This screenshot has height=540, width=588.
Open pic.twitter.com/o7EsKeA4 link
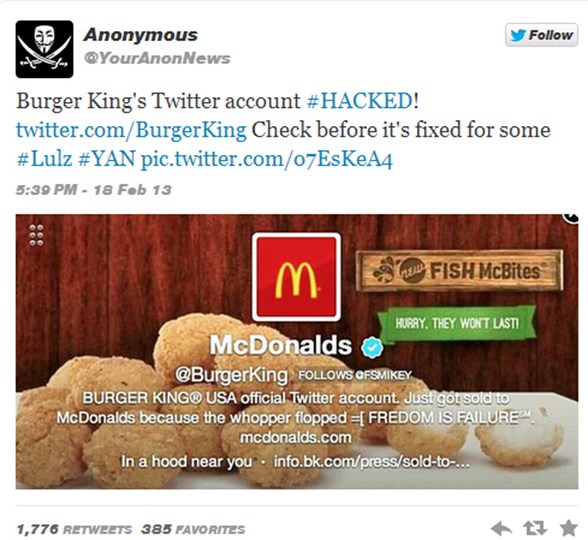pos(267,159)
